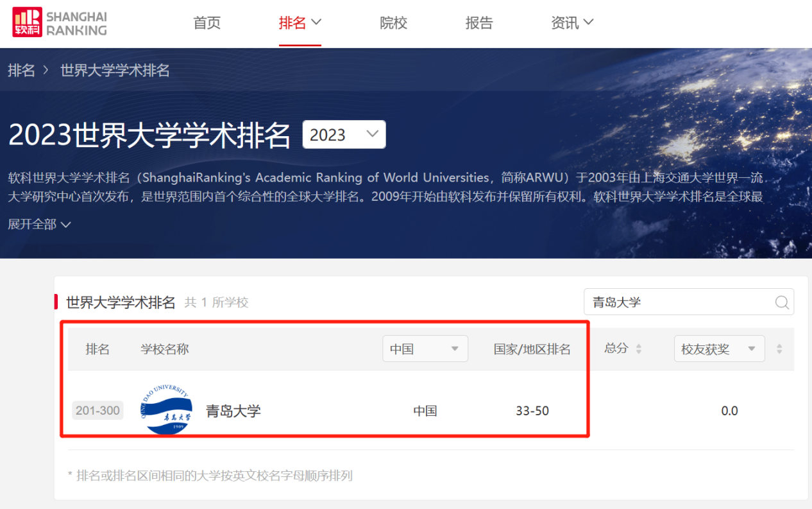Image resolution: width=812 pixels, height=509 pixels.
Task: Click the 共 1 所学校 count text
Action: (216, 302)
